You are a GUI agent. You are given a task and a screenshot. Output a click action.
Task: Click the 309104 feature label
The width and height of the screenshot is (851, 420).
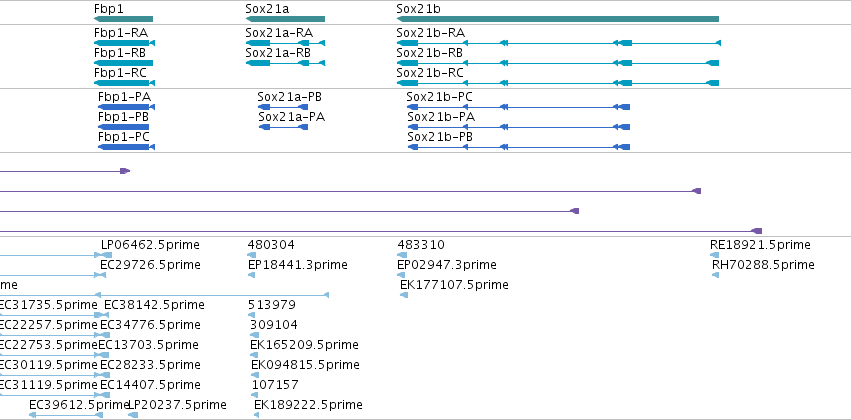point(274,325)
